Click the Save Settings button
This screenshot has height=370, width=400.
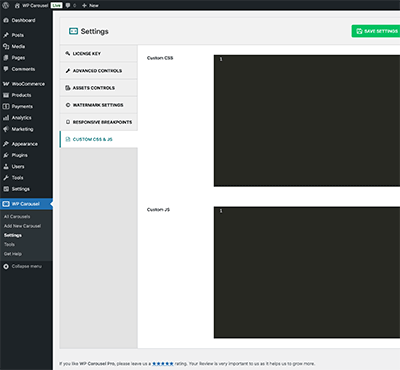coord(376,31)
